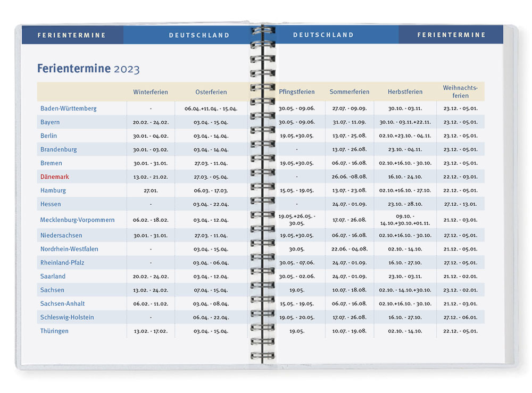The image size is (532, 393).
Task: Select the 'Sachsen' row label
Action: tap(52, 290)
